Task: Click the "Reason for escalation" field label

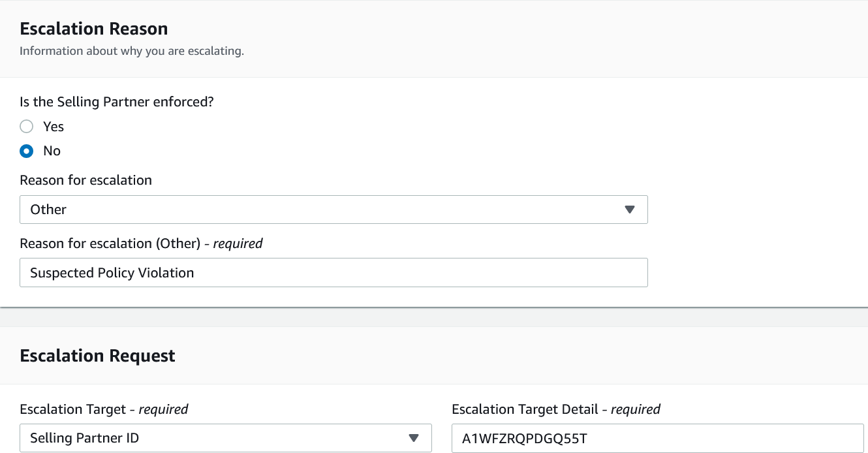Action: (86, 180)
